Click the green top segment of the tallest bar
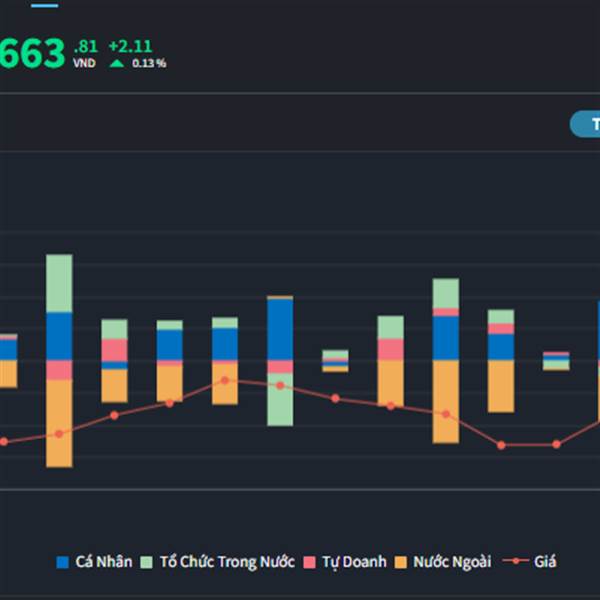 (x=59, y=283)
